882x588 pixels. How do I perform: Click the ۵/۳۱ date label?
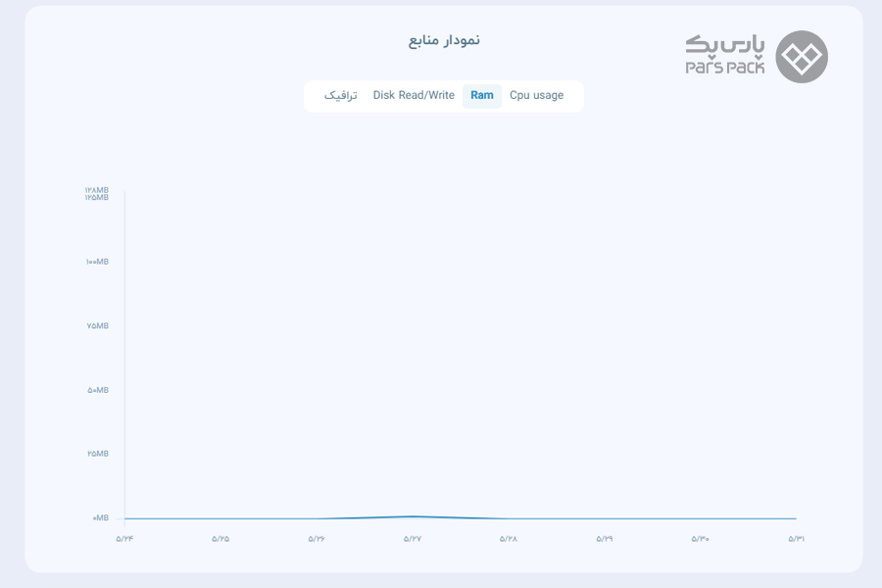tap(797, 538)
